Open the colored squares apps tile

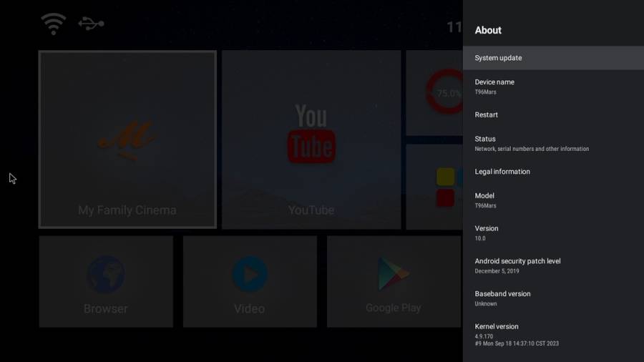coord(446,186)
